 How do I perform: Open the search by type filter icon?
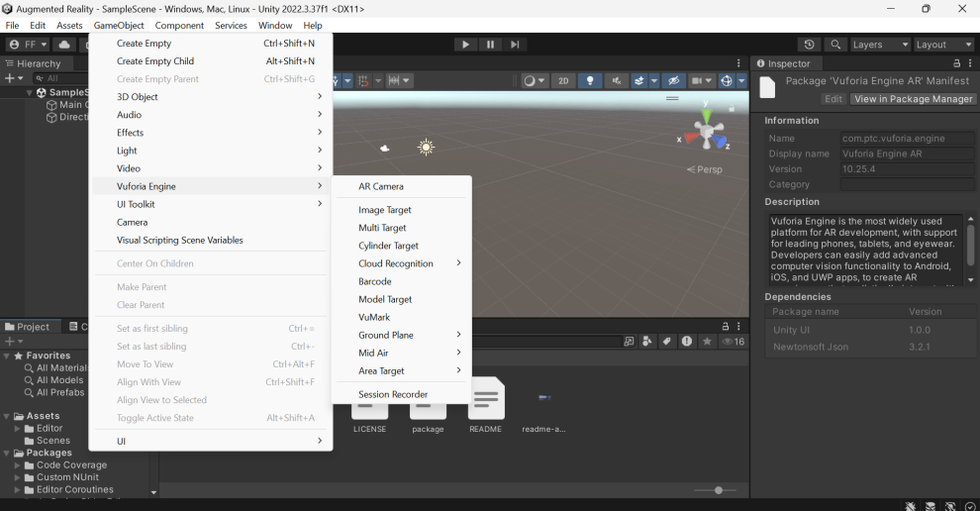click(x=647, y=342)
